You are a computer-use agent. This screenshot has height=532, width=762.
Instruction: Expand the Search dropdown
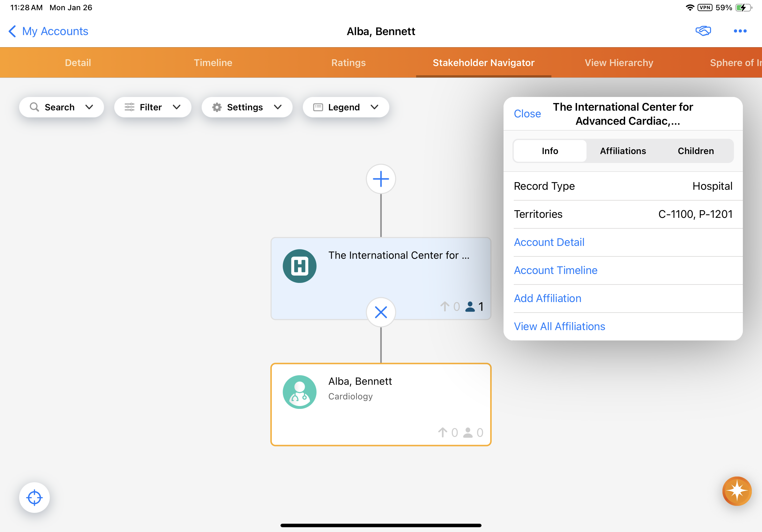click(x=61, y=107)
